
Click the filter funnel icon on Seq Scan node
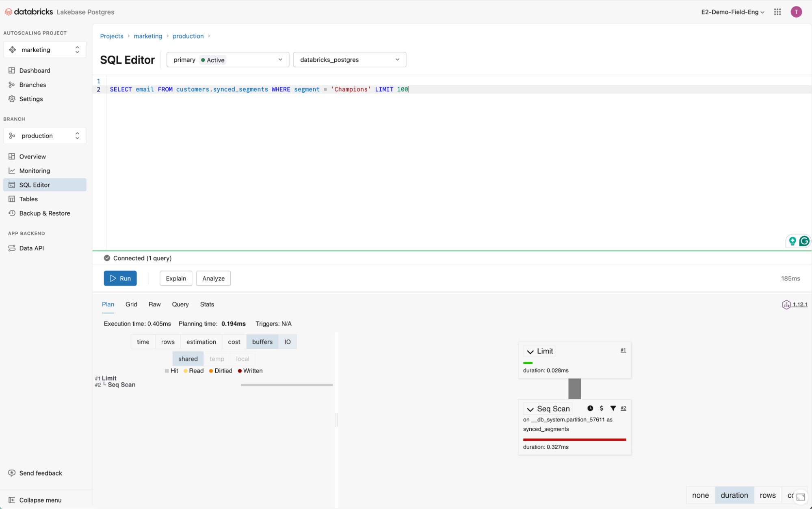(x=613, y=408)
